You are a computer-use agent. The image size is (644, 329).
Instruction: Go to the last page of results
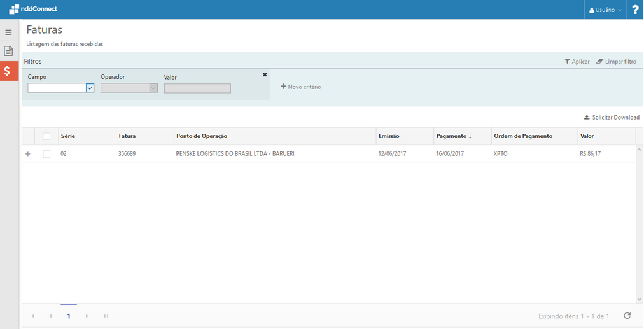106,316
